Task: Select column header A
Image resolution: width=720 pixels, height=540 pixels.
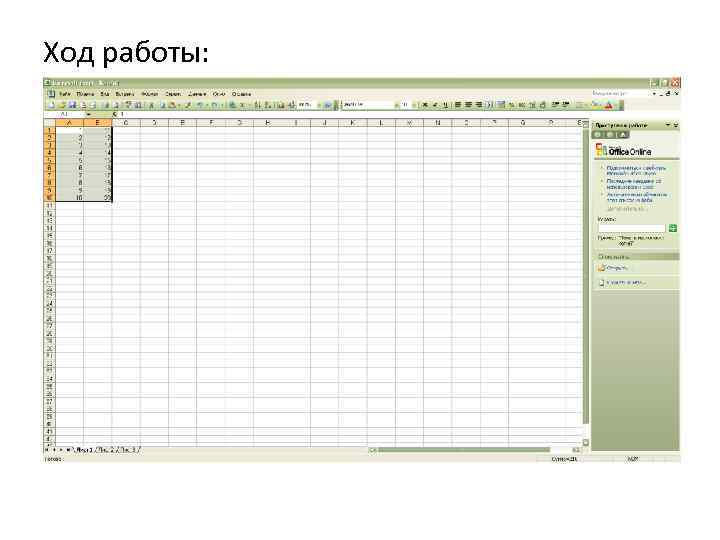Action: point(69,123)
